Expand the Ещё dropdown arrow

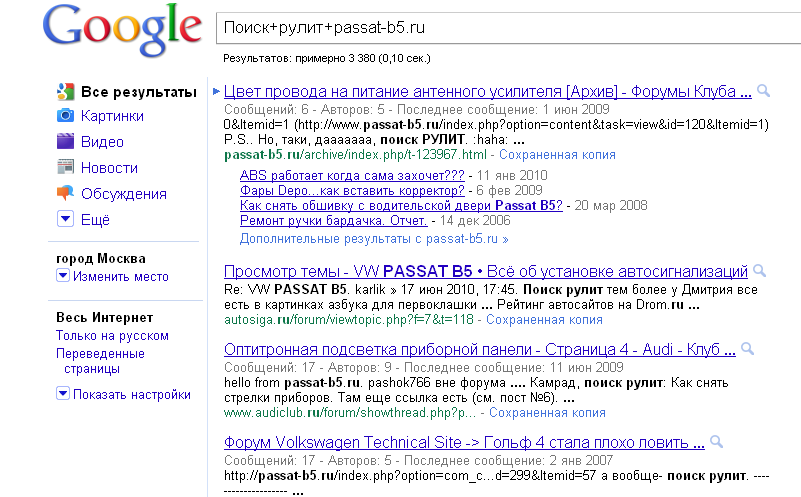65,219
